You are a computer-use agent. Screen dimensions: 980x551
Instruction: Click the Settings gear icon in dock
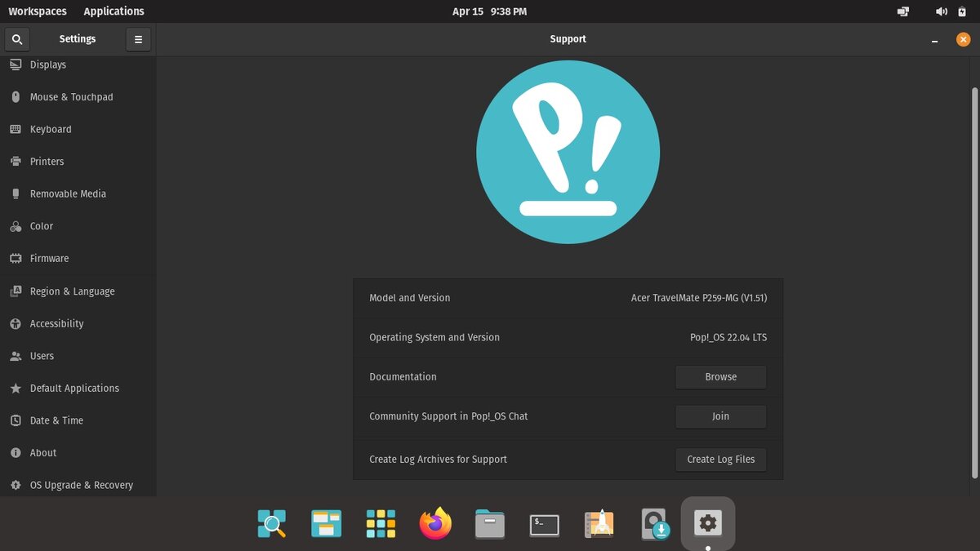coord(708,522)
